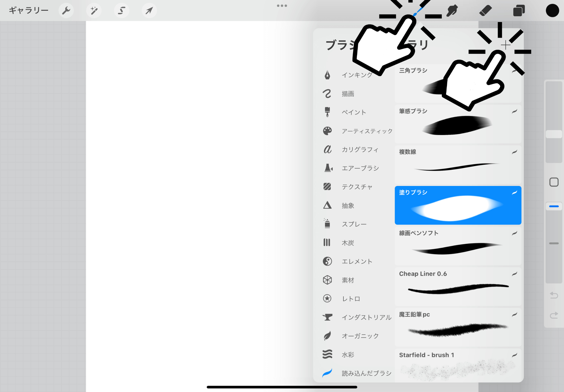This screenshot has width=564, height=392.
Task: Click the plus to create new brush
Action: coord(505,45)
